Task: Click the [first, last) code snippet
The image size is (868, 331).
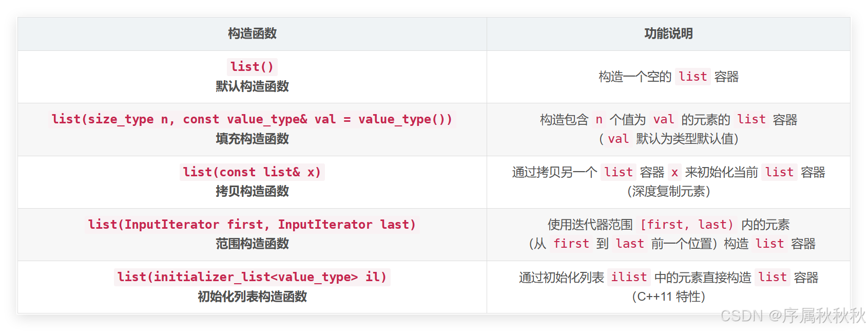Action: click(x=687, y=225)
